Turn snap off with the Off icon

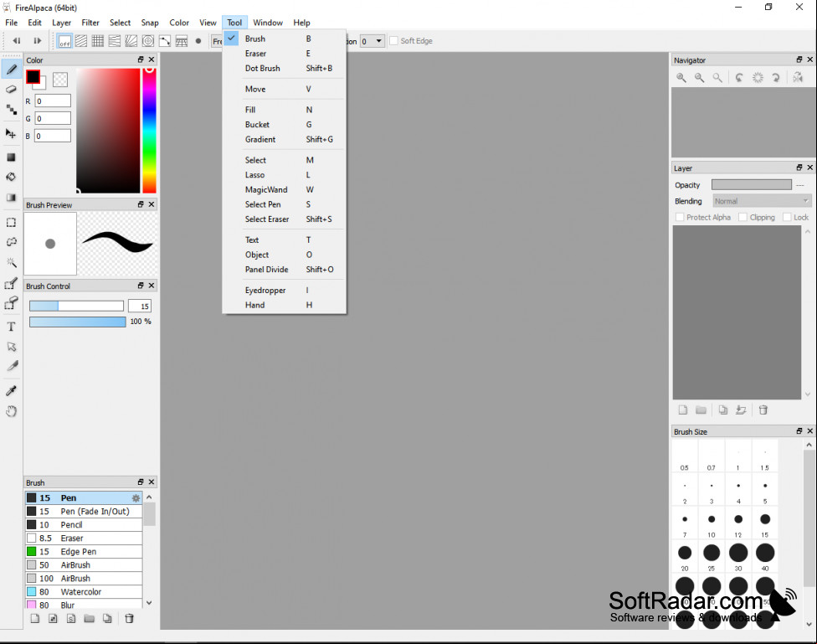click(64, 41)
